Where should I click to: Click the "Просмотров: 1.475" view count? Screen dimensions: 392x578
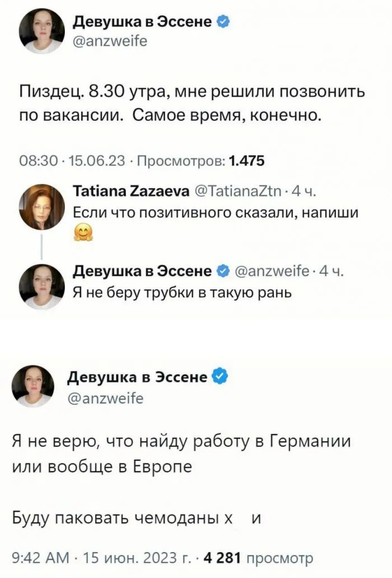pos(201,161)
